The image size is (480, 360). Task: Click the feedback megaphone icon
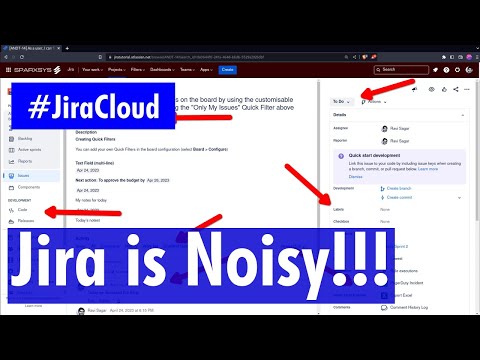[415, 89]
